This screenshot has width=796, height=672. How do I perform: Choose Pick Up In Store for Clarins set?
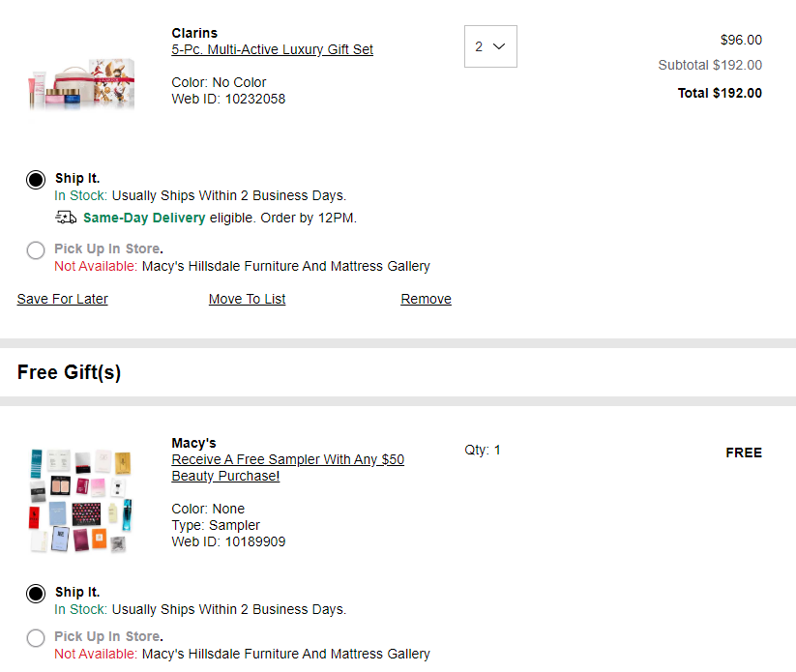(x=36, y=250)
